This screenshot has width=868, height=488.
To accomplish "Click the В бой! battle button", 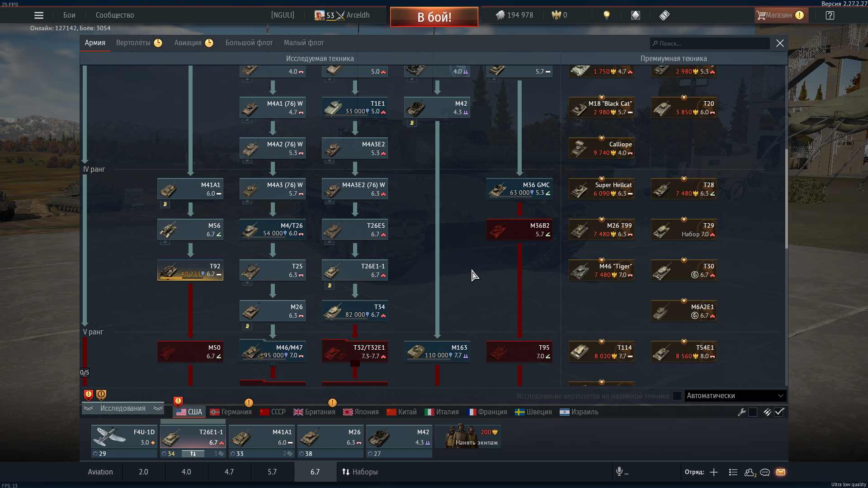I will coord(434,17).
